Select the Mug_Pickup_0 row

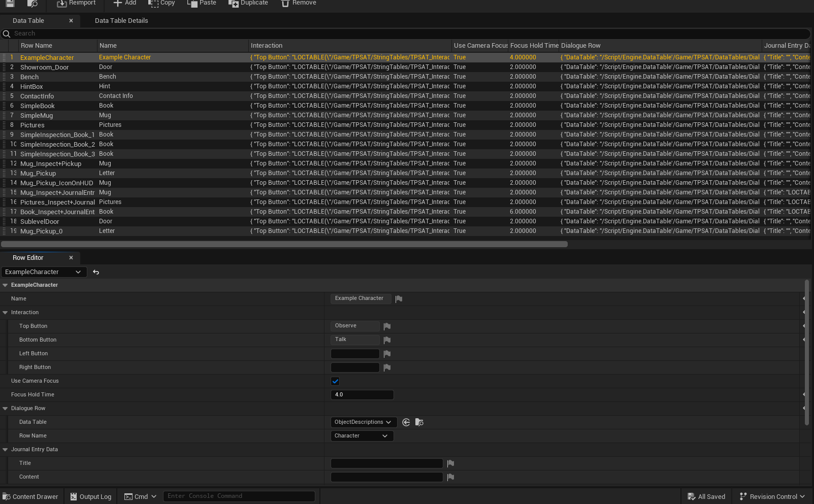(x=406, y=231)
